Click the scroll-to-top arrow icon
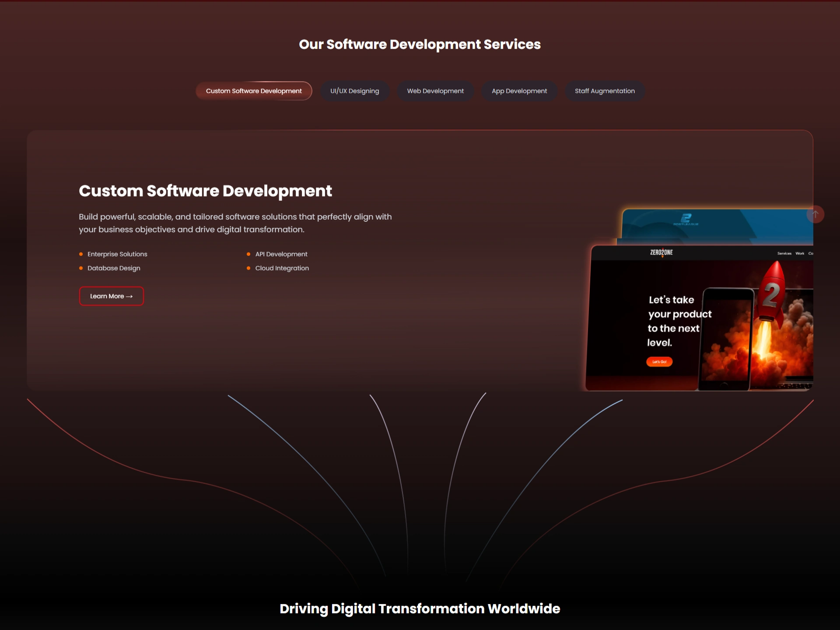 pos(815,214)
